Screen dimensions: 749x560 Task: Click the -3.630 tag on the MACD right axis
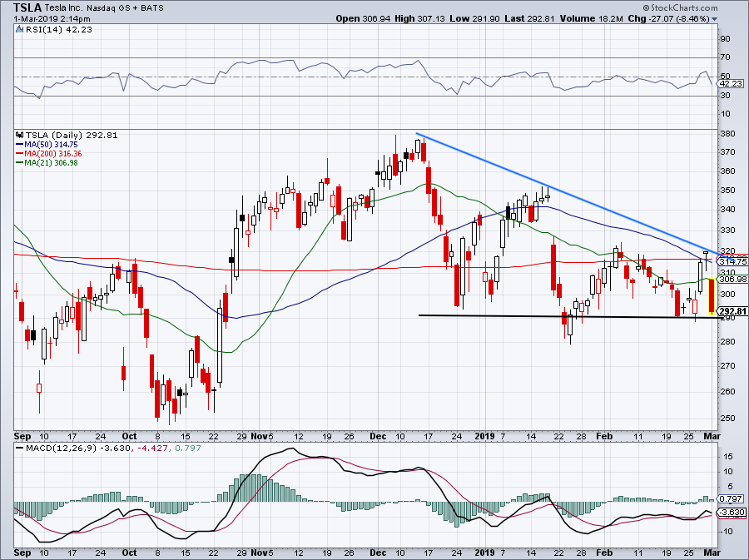(x=732, y=513)
